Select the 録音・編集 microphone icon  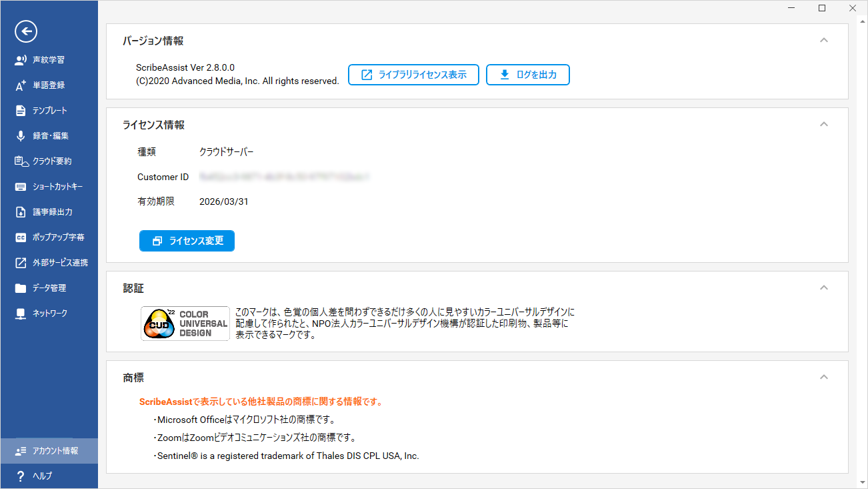click(x=20, y=136)
